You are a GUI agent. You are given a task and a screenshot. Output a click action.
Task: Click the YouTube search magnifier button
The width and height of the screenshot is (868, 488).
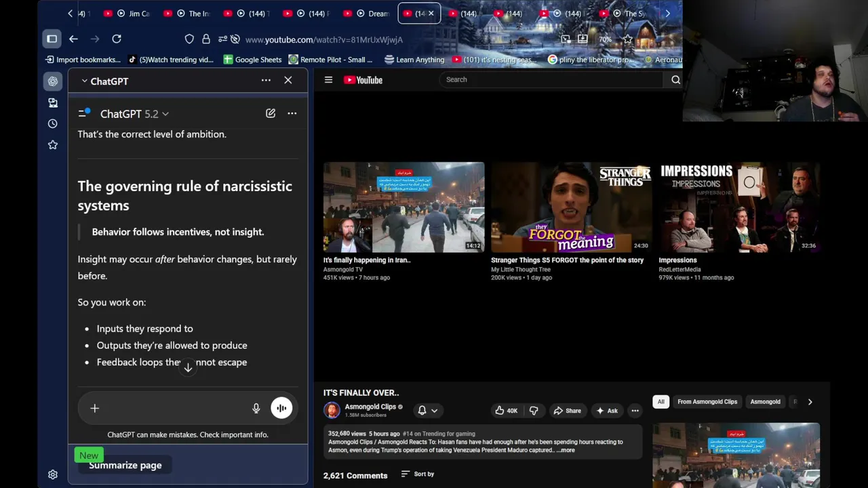click(675, 80)
